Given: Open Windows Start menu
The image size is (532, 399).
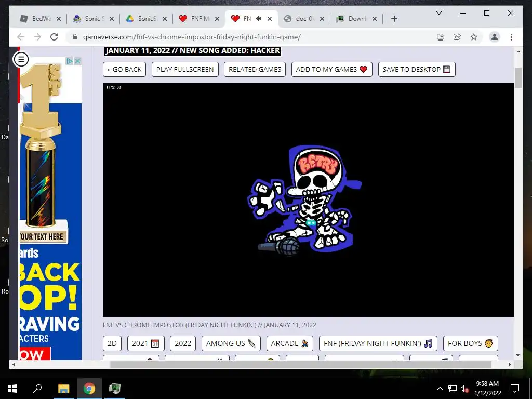Looking at the screenshot, I should (x=12, y=389).
